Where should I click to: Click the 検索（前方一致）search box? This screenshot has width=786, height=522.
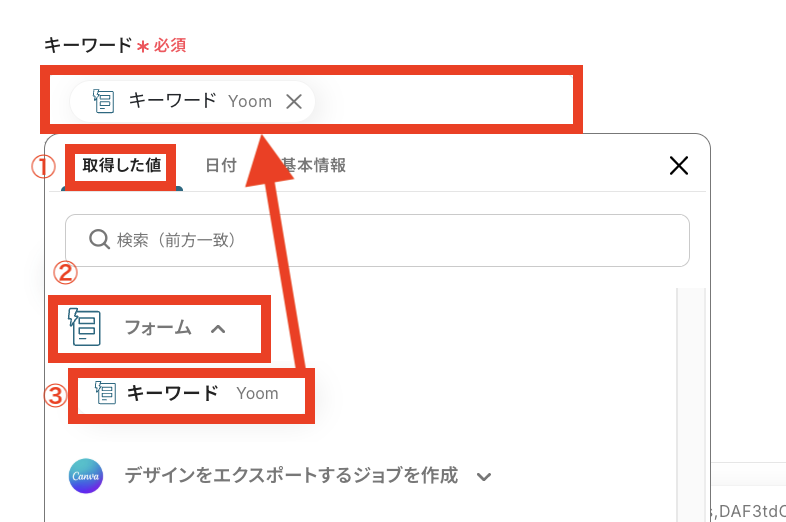[x=377, y=240]
